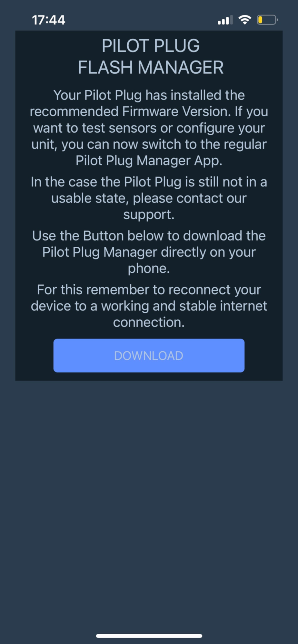Tap the word 'connection.'
Viewport: 298px width, 644px height.
pyautogui.click(x=149, y=322)
